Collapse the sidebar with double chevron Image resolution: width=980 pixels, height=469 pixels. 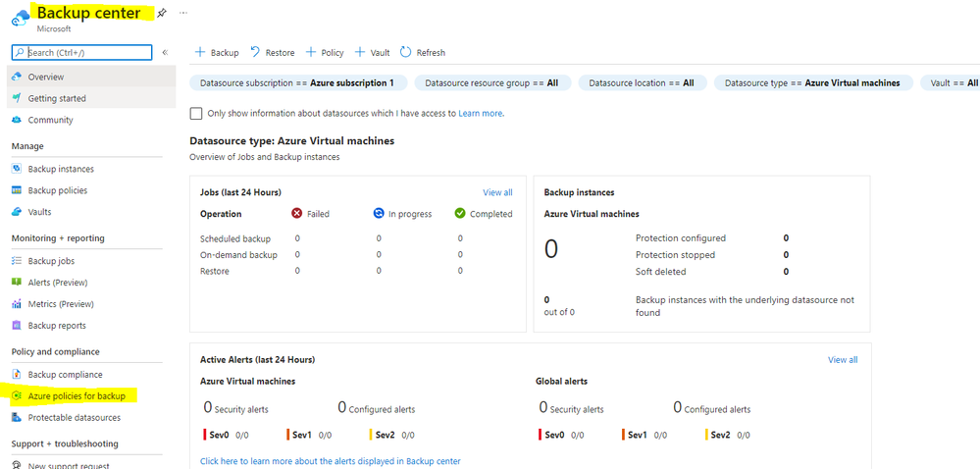pos(165,53)
